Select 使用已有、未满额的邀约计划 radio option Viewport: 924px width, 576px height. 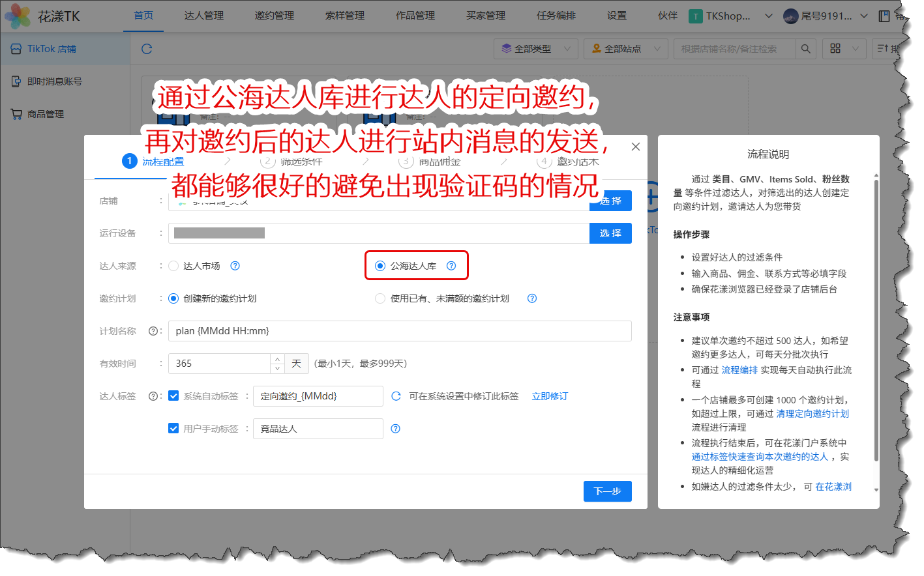(x=380, y=298)
